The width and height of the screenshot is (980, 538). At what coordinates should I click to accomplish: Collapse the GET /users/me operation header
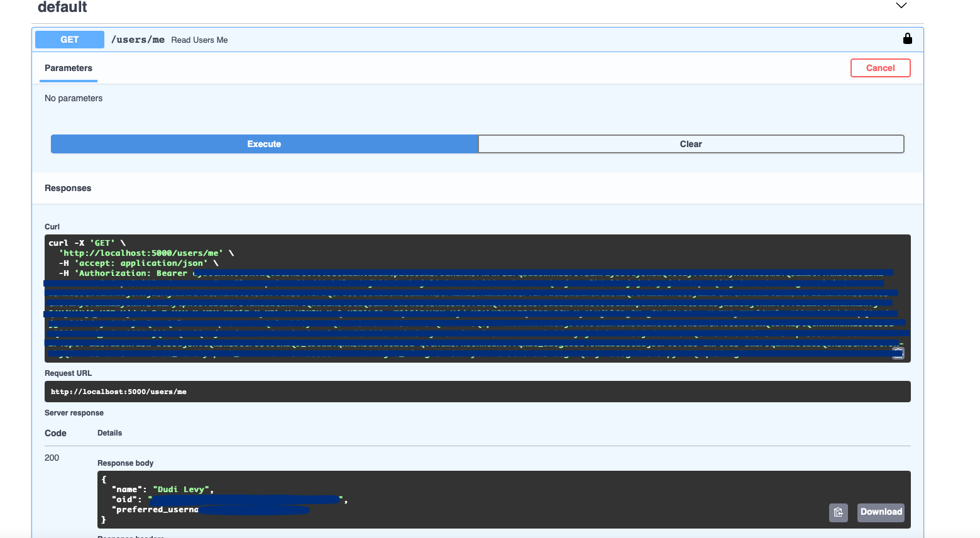click(440, 39)
